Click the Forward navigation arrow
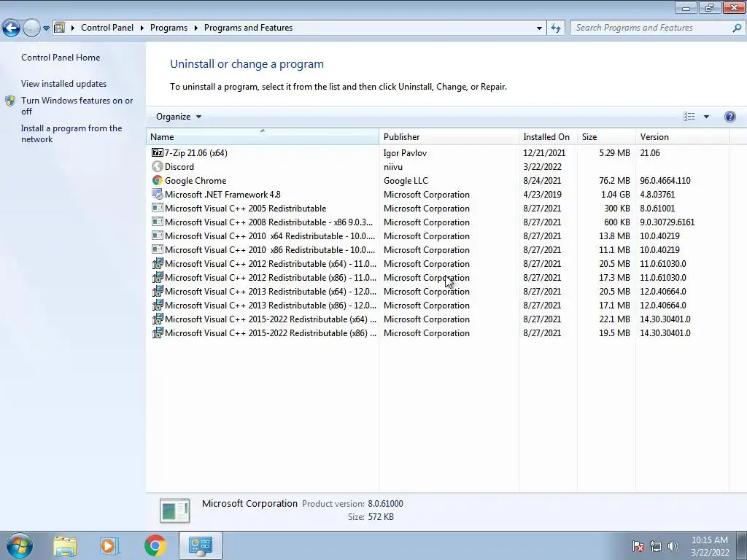This screenshot has width=747, height=560. 31,28
